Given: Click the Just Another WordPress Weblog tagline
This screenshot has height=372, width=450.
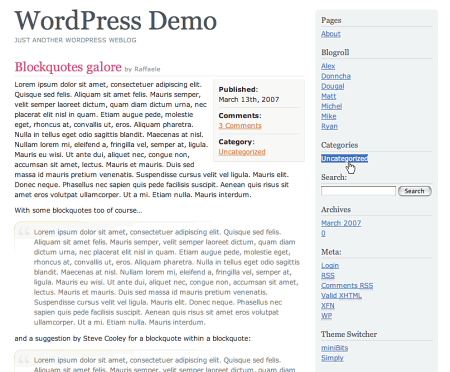Looking at the screenshot, I should 75,40.
